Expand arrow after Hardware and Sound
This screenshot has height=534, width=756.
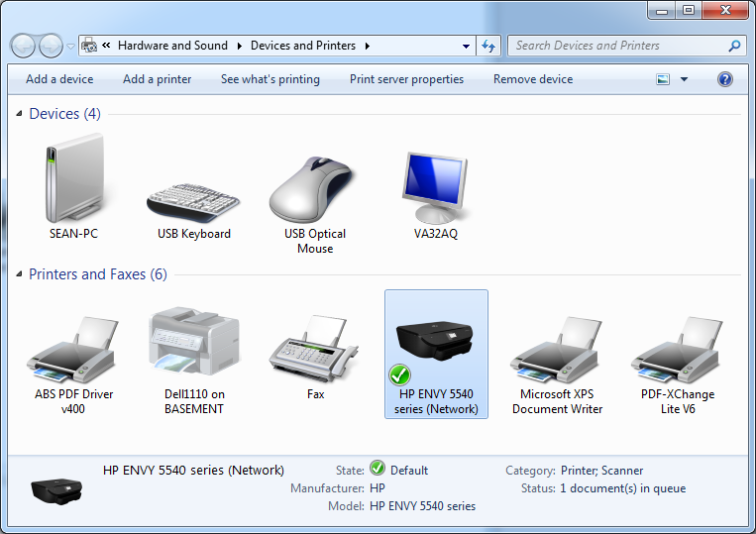pyautogui.click(x=239, y=46)
